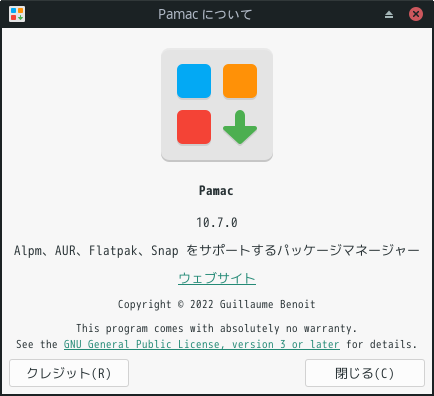Click the 閉じる(C) button
The image size is (434, 396).
365,373
